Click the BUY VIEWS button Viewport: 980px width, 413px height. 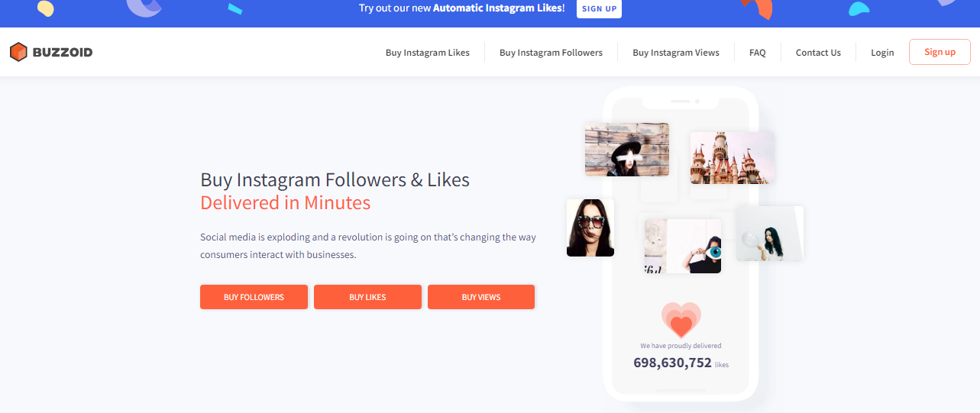pos(481,297)
